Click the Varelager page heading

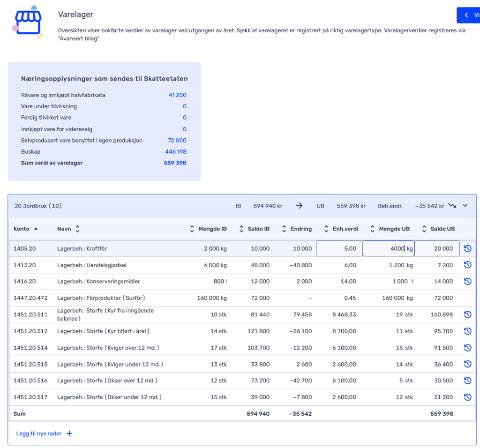(75, 15)
